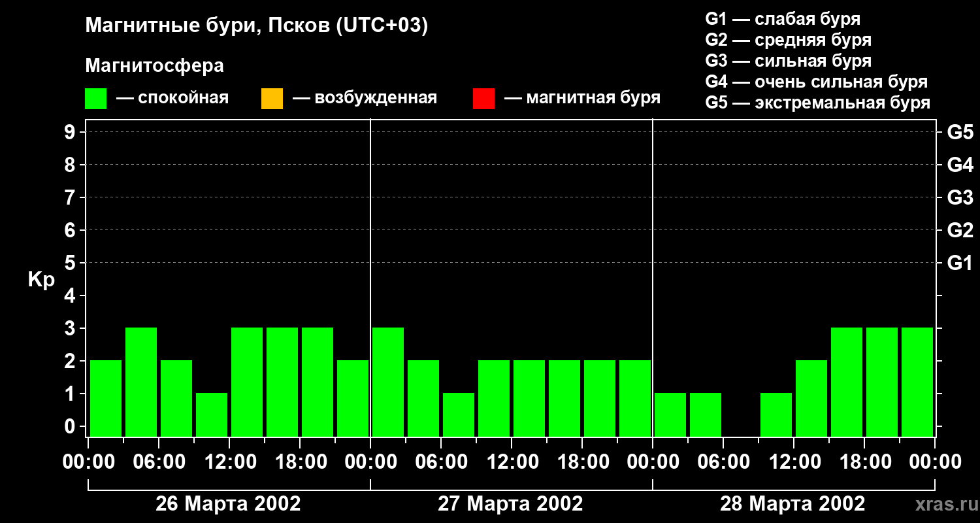Click legend line 'G5 — экстремальная буря'
Screen dimensions: 980x523
click(x=818, y=103)
